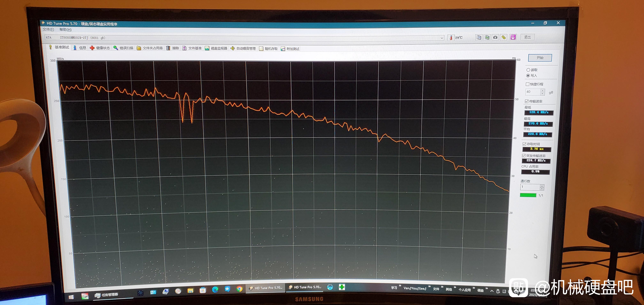644x305 pixels.
Task: Click the magenta down-arrow save icon
Action: [x=513, y=37]
